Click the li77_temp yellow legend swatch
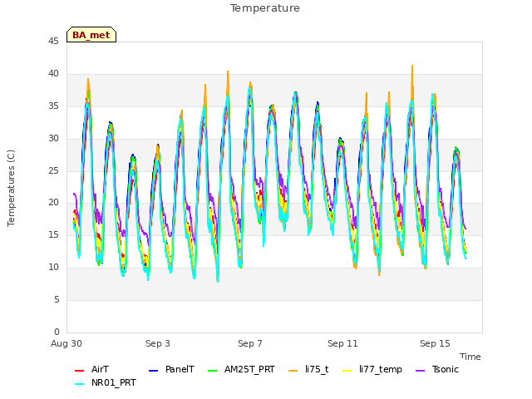Image resolution: width=532 pixels, height=399 pixels. tap(347, 371)
